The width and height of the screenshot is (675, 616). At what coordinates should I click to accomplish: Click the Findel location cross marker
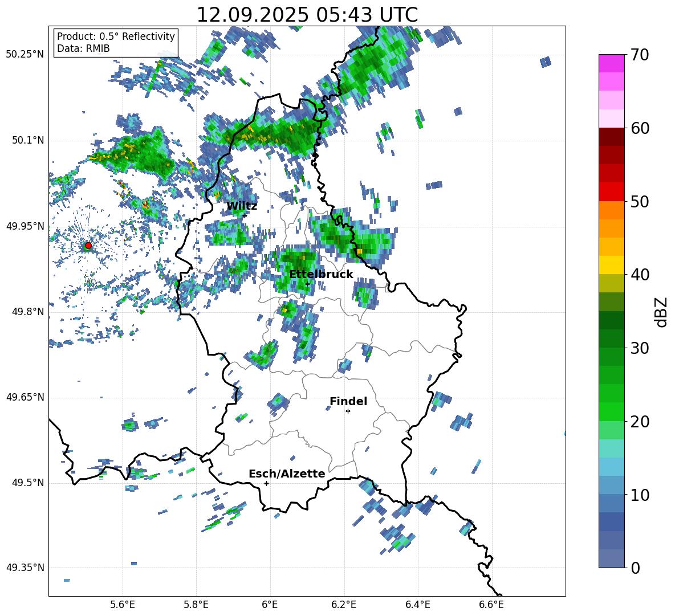(x=348, y=411)
